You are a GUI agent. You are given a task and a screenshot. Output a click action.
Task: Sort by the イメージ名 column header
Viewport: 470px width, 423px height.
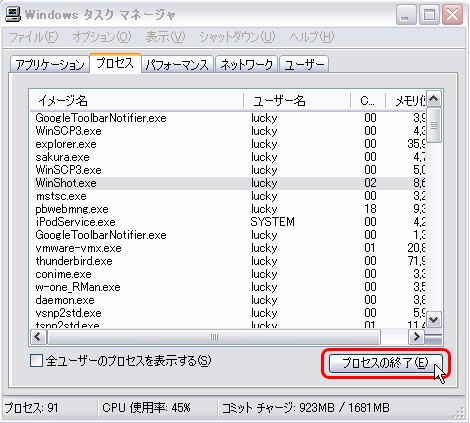[x=137, y=100]
